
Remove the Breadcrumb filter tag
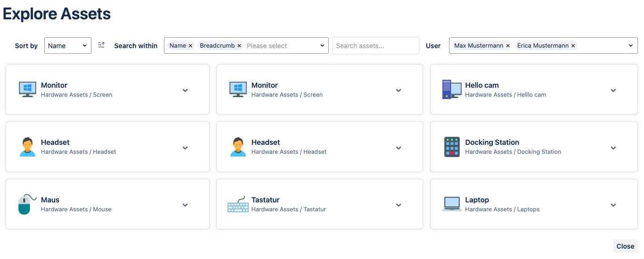pos(239,46)
